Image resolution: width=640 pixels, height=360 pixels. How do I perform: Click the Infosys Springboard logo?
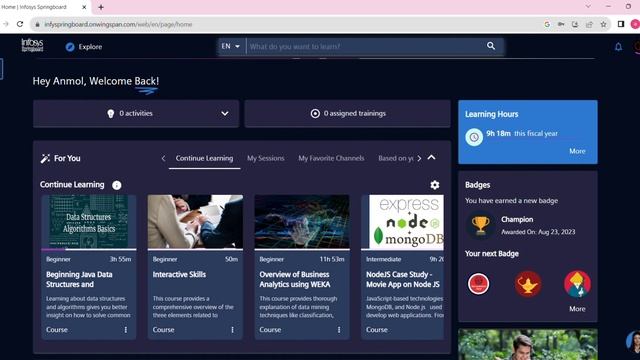(32, 45)
